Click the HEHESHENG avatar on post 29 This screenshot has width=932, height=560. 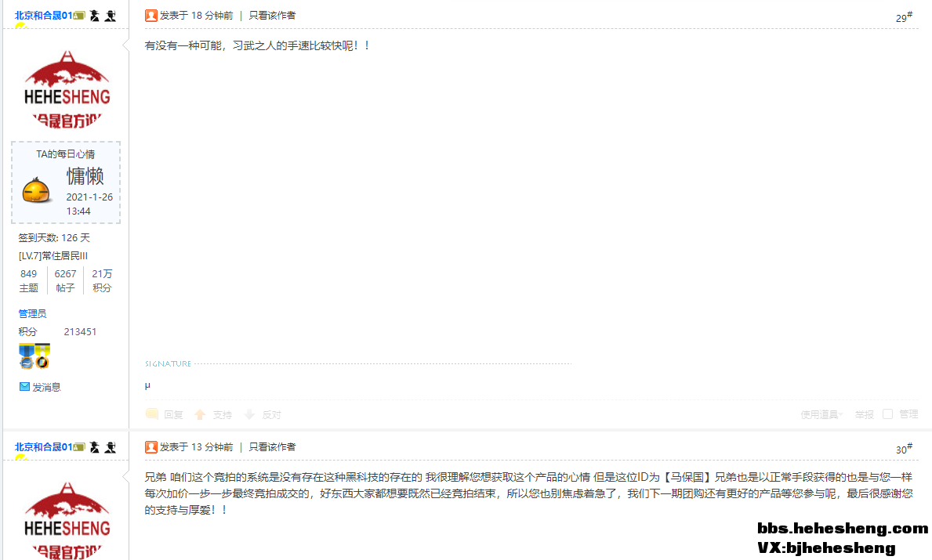(x=67, y=89)
